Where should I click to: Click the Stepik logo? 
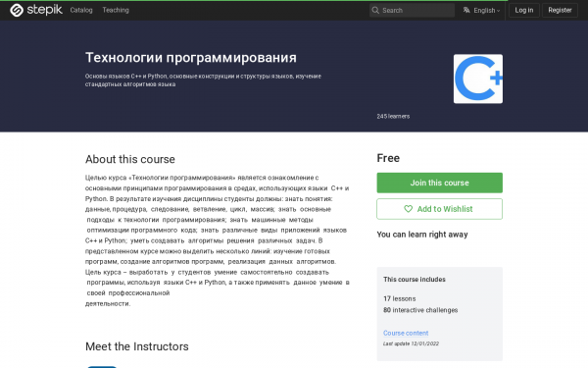pos(36,10)
